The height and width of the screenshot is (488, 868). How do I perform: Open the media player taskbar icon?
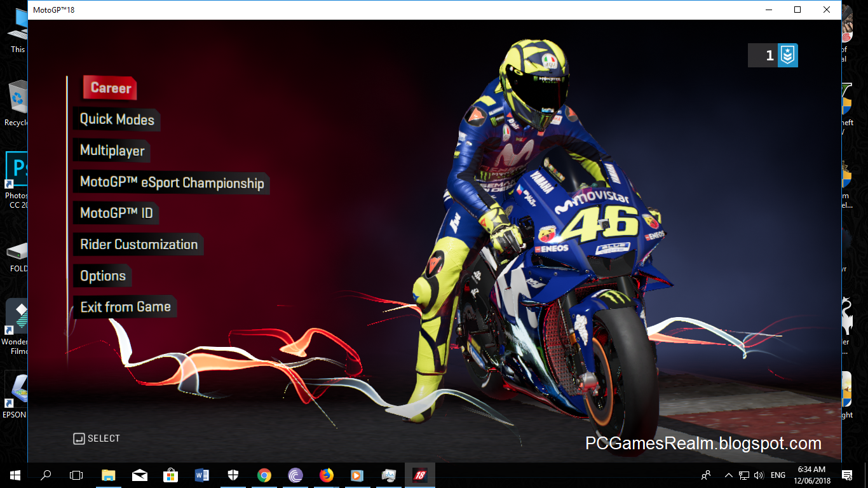[357, 475]
